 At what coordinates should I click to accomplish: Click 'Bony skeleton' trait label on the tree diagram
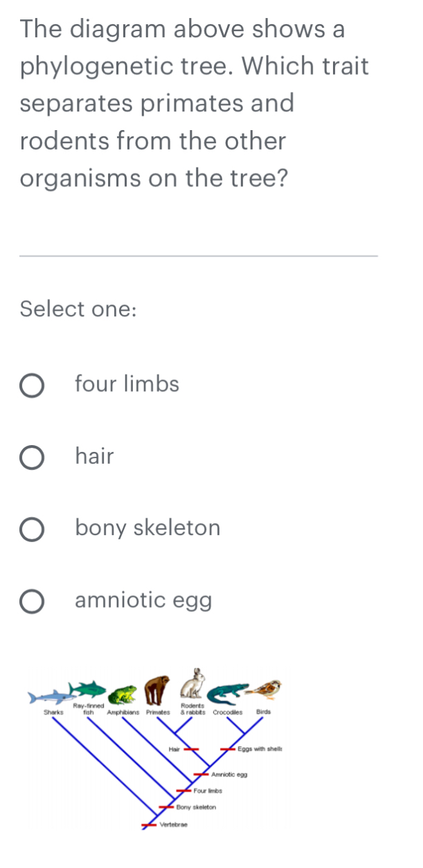click(x=196, y=807)
